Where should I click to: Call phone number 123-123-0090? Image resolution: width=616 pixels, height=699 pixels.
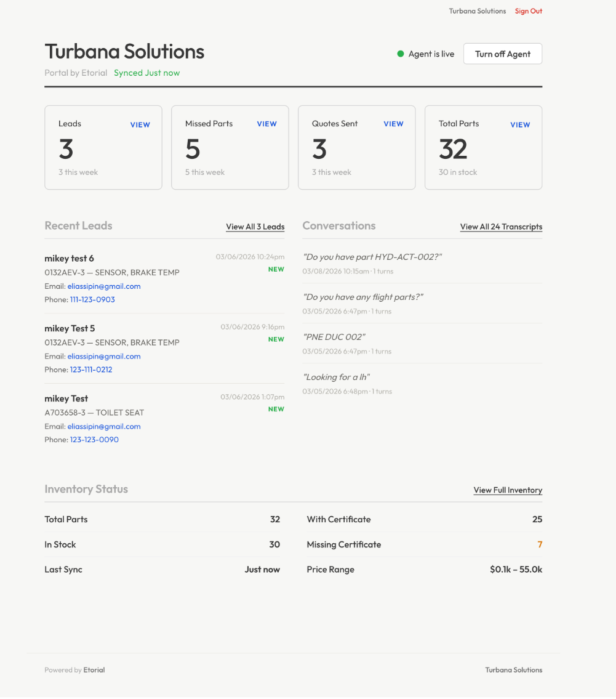point(94,439)
